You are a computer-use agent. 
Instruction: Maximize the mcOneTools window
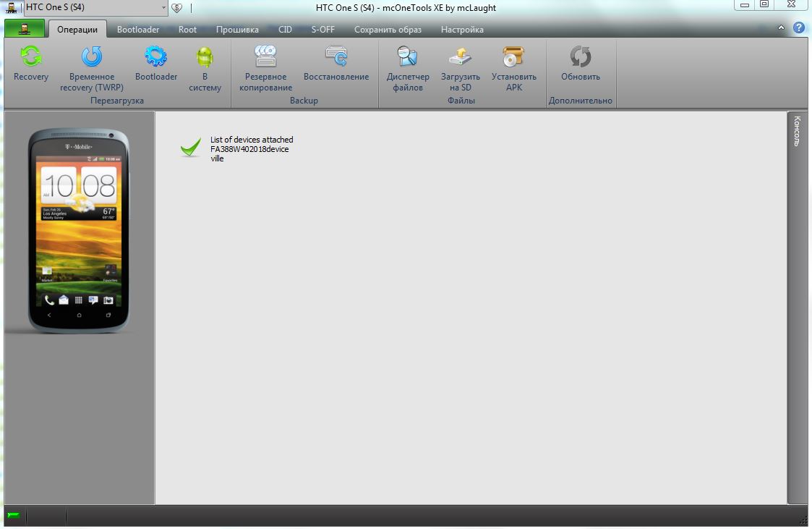tap(764, 4)
